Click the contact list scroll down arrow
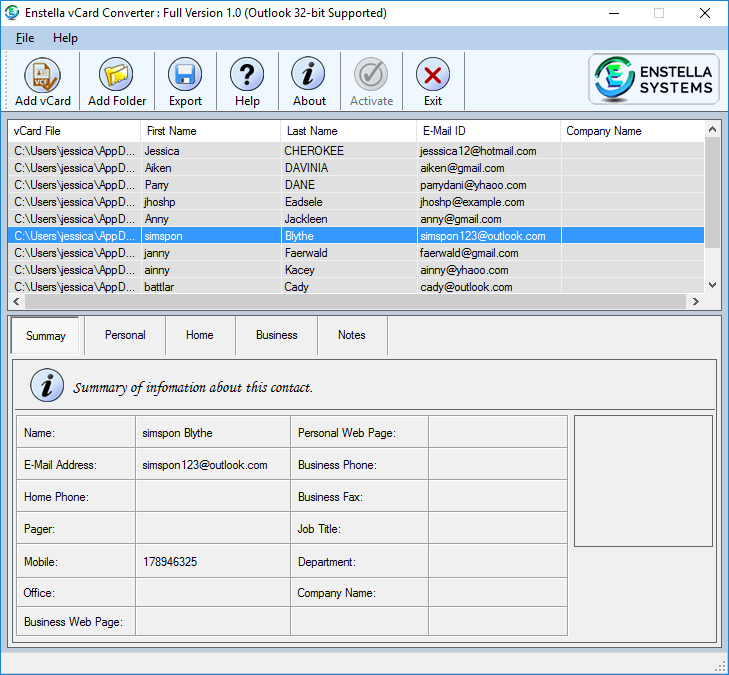Screen dimensions: 729x675 click(712, 285)
